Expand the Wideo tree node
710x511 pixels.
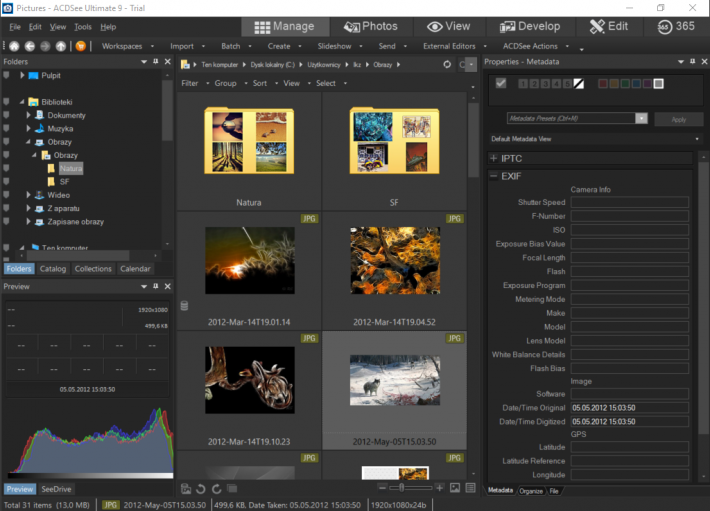pos(28,195)
